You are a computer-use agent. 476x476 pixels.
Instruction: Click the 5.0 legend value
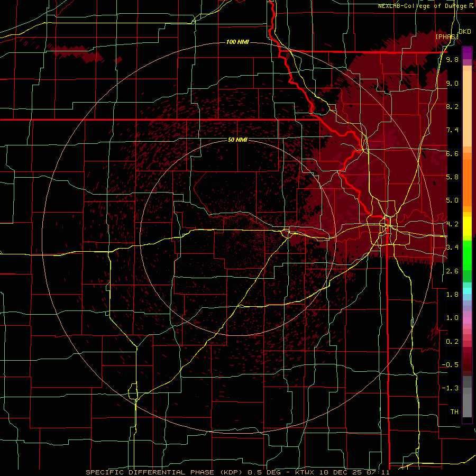(x=452, y=200)
